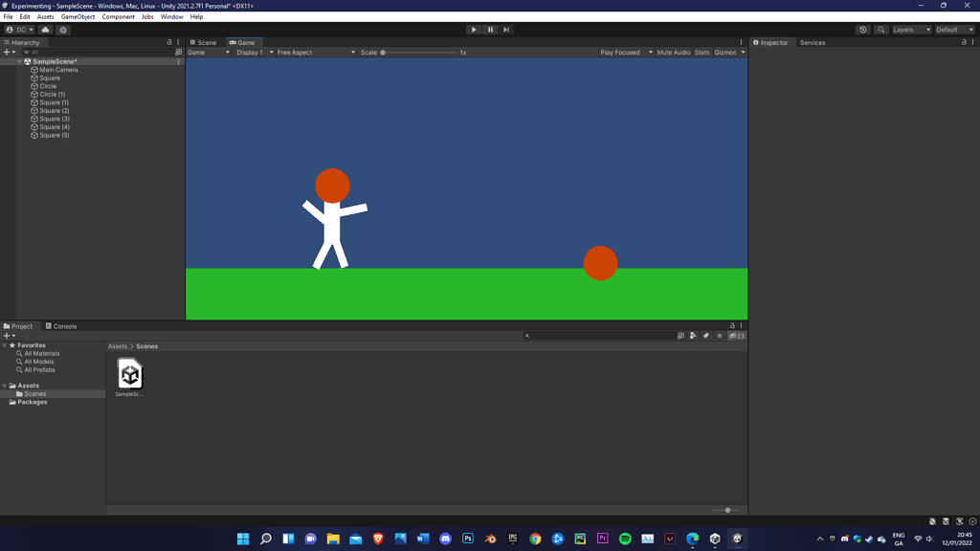980x551 pixels.
Task: Switch to the Scene tab
Action: 203,42
